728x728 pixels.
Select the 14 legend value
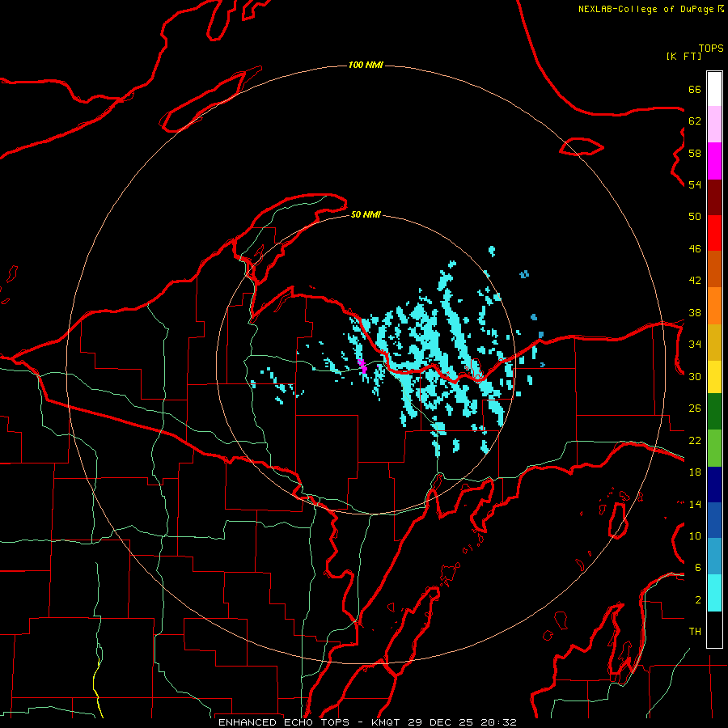(x=695, y=504)
